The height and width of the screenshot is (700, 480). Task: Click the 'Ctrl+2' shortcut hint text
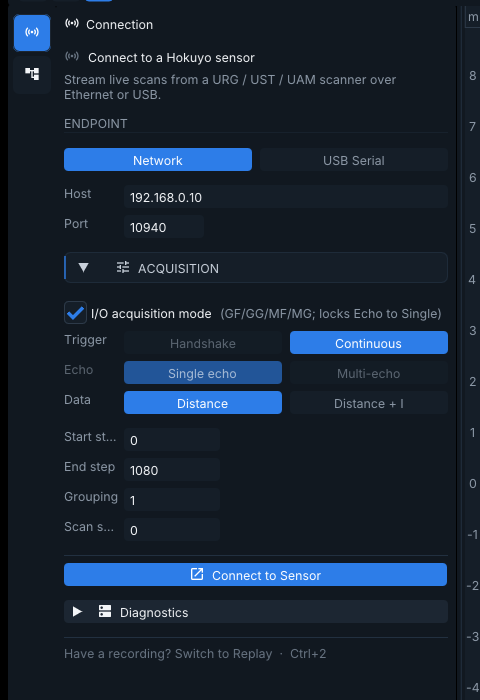tap(308, 654)
